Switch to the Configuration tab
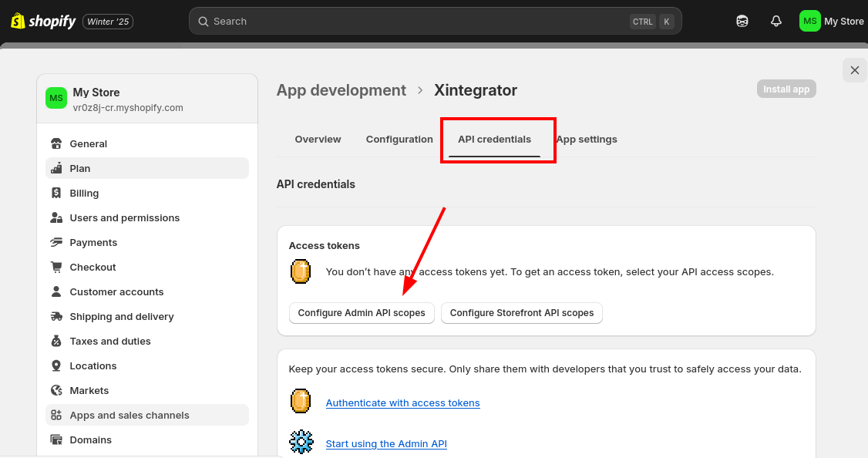 tap(399, 139)
